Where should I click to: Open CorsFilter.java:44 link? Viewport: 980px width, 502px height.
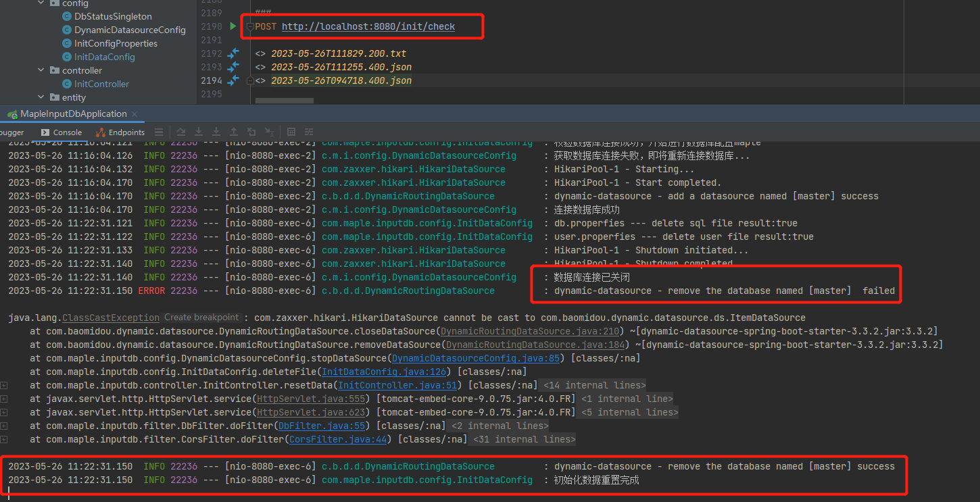tap(337, 439)
